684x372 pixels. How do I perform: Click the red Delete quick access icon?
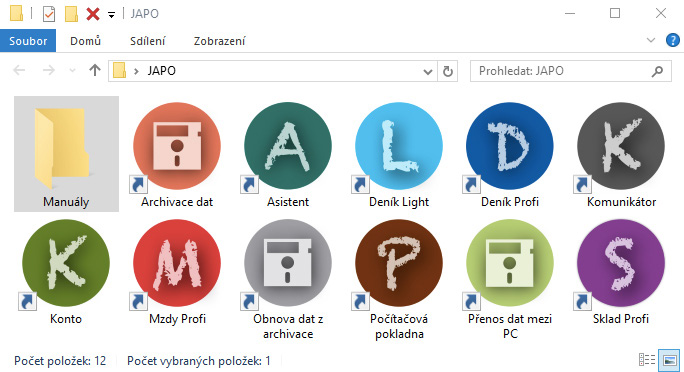click(x=92, y=14)
